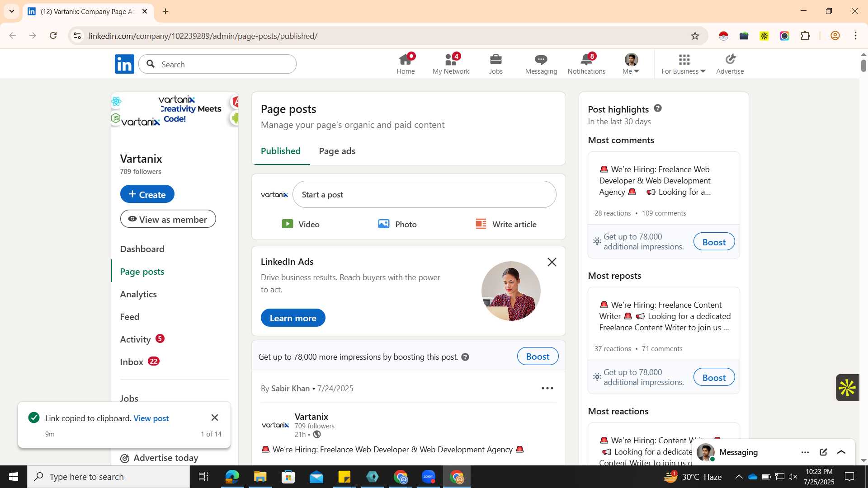The height and width of the screenshot is (488, 868).
Task: Open Microsoft Edge from taskbar
Action: 232,477
